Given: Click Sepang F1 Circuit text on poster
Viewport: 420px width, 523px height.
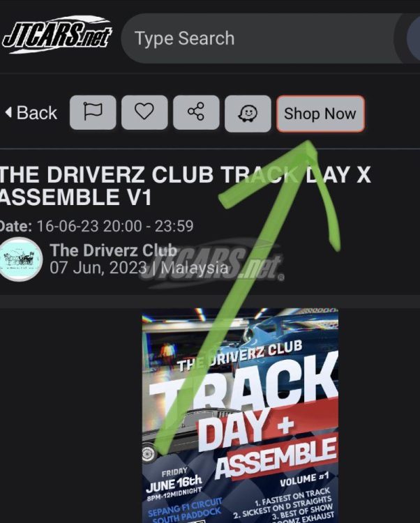Looking at the screenshot, I should (x=184, y=506).
